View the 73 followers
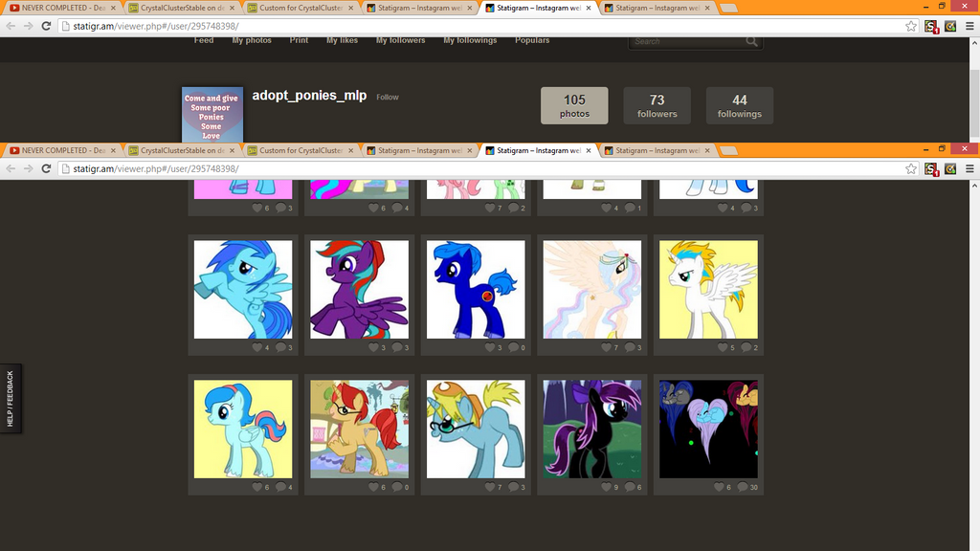This screenshot has width=980, height=551. click(x=657, y=105)
